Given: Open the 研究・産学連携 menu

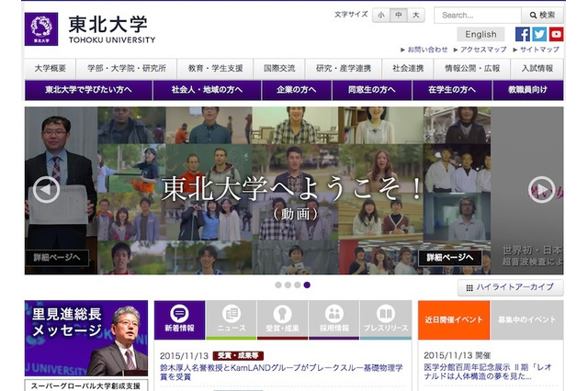Looking at the screenshot, I should point(344,69).
